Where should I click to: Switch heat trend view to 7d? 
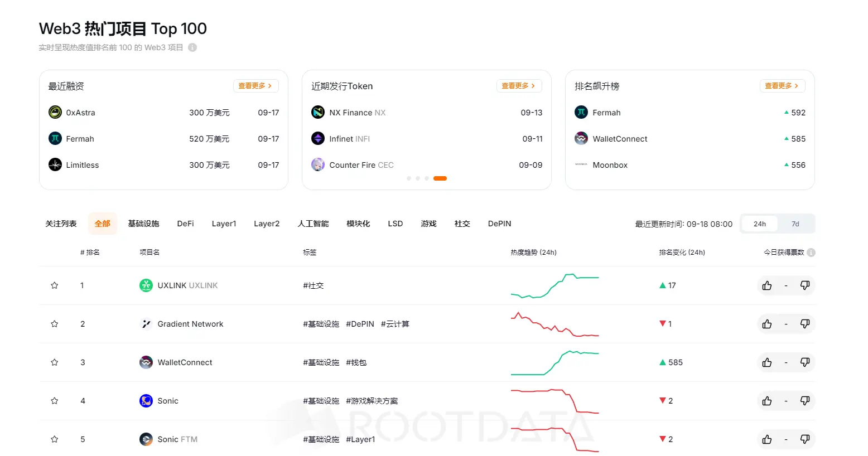coord(795,223)
